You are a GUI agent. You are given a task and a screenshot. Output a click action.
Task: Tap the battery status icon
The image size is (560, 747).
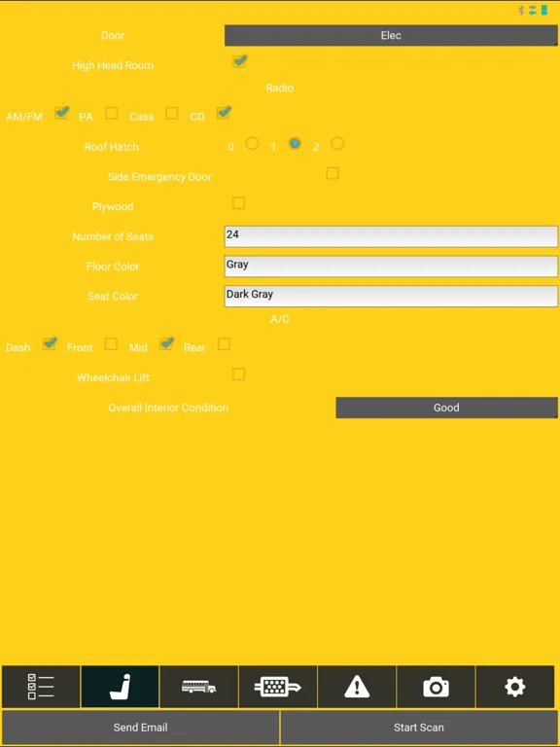544,10
